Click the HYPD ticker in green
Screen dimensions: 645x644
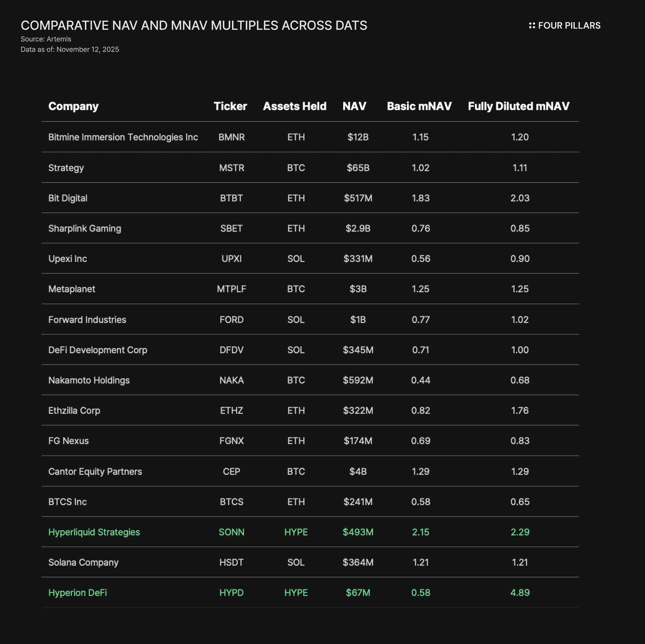pyautogui.click(x=231, y=593)
